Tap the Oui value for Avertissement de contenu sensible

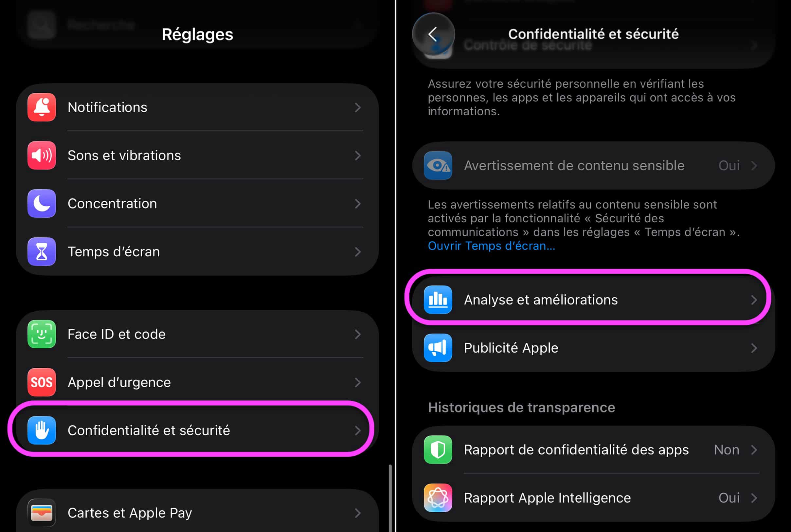click(729, 166)
